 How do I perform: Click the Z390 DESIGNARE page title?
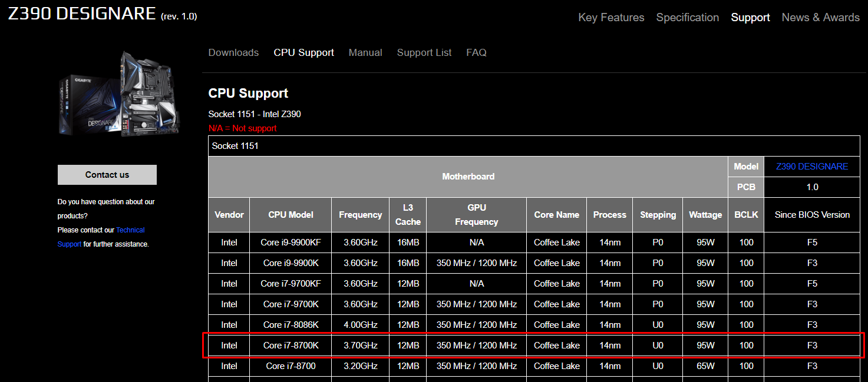click(82, 14)
